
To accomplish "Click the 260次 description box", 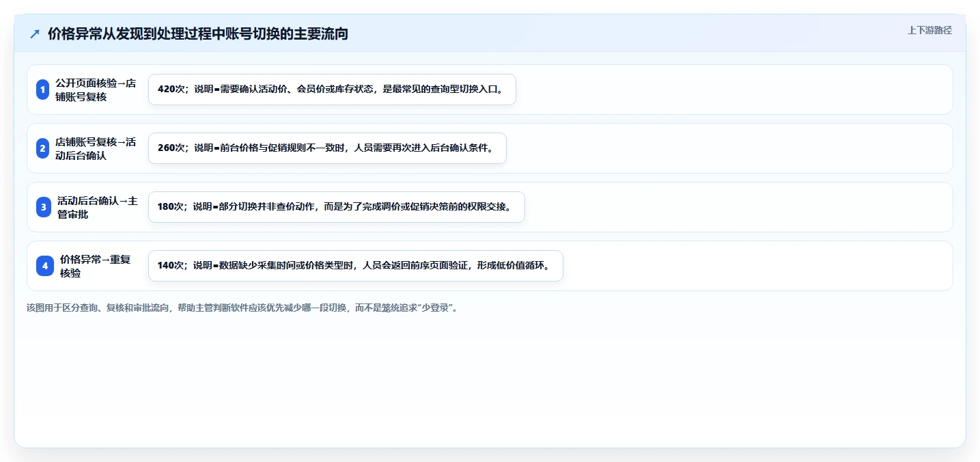I will [x=327, y=148].
